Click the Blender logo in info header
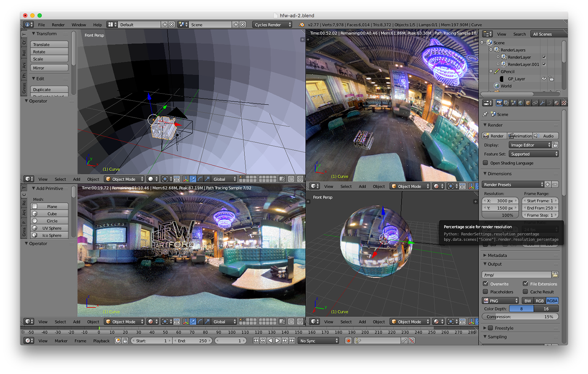The height and width of the screenshot is (374, 588). click(301, 25)
